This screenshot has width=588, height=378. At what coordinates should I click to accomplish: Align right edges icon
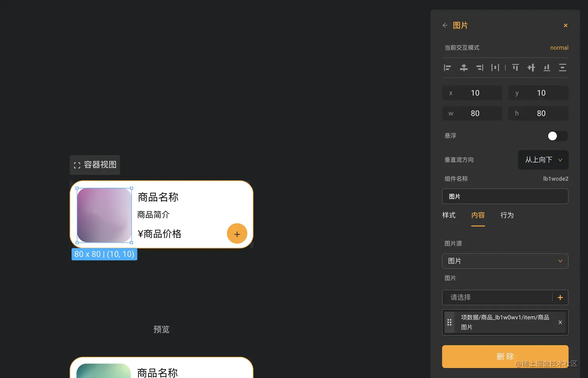click(480, 68)
